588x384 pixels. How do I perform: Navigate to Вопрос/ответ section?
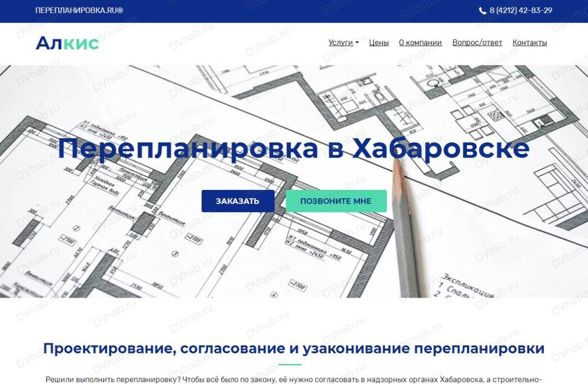pyautogui.click(x=477, y=42)
